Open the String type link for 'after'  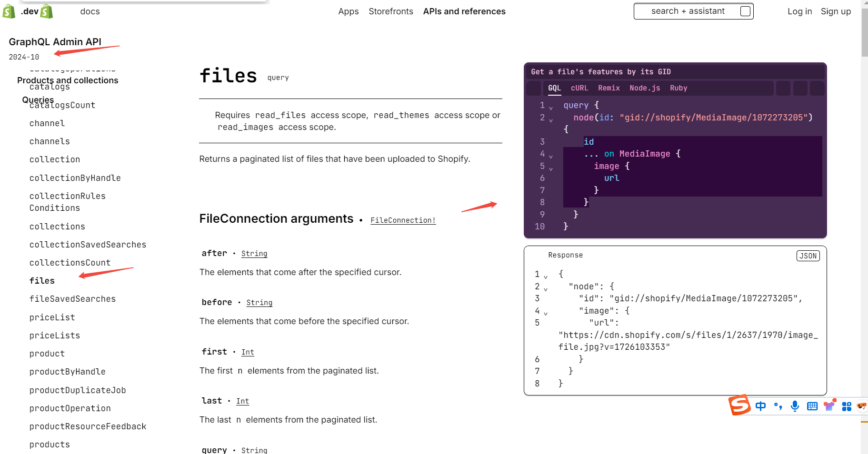(254, 254)
